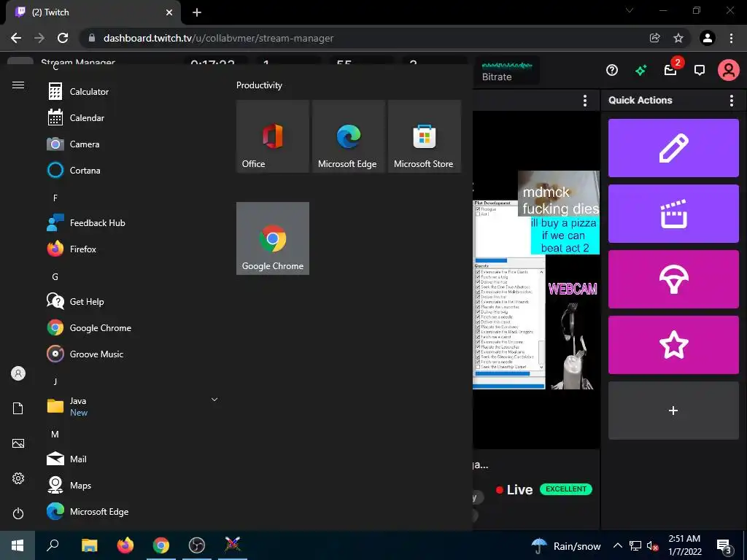Select the (2) Twitch browser tab
Screen dimensions: 747x560
click(93, 12)
